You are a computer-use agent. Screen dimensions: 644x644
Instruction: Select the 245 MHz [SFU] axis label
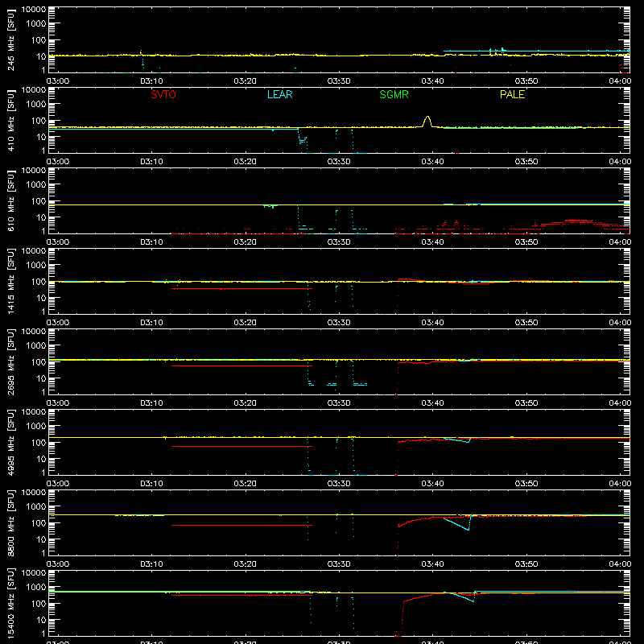click(x=10, y=40)
